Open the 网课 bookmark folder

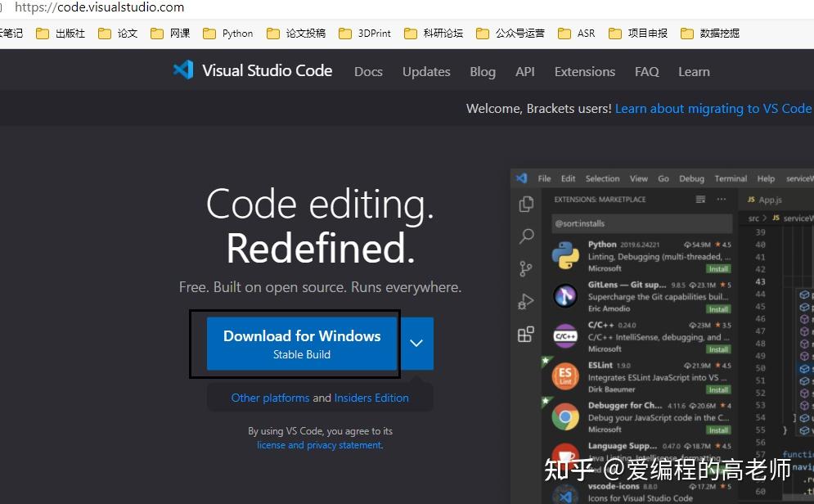tap(170, 34)
